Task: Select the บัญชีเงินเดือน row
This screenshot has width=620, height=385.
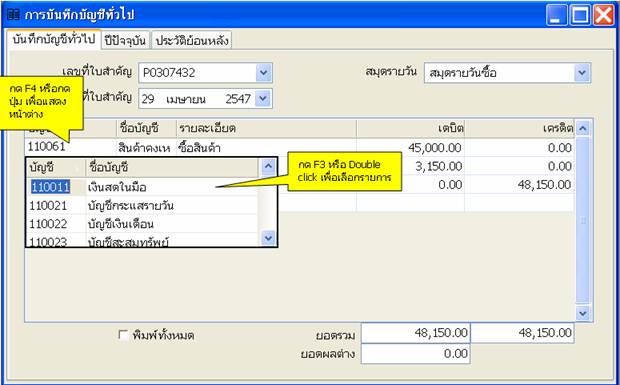Action: (x=172, y=224)
